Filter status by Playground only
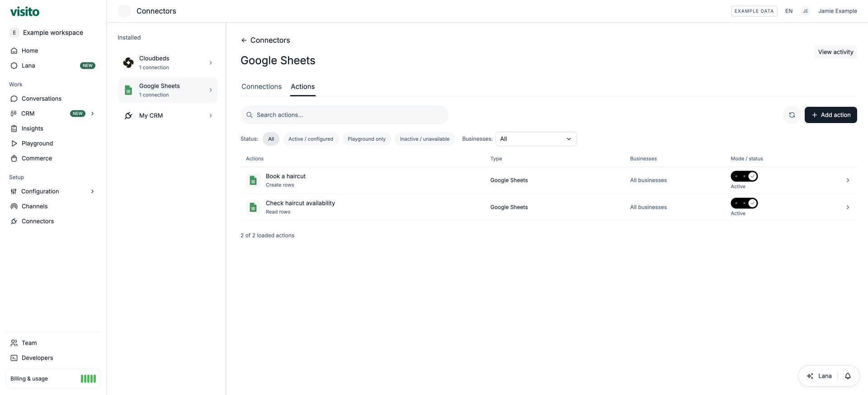Viewport: 868px width, 395px height. (367, 139)
